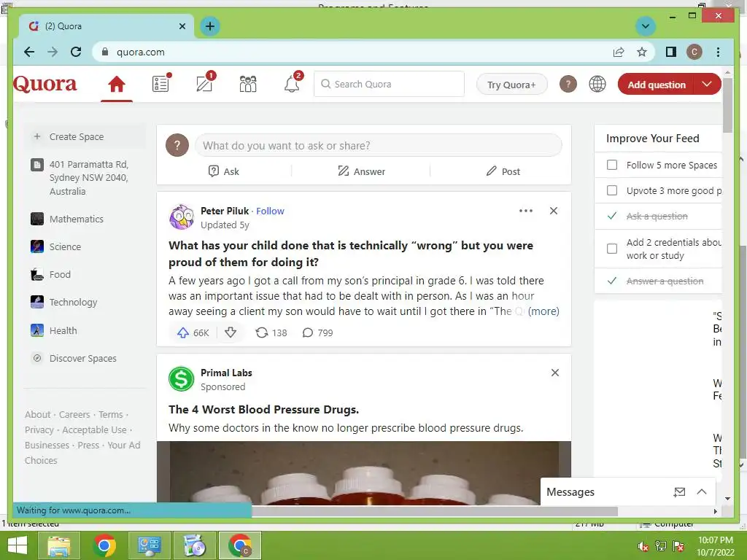Viewport: 747px width, 560px height.
Task: Select the Post tab in post box
Action: coord(503,171)
